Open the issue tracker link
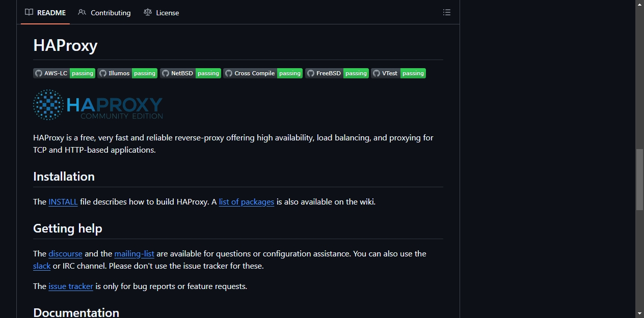The image size is (644, 318). click(x=71, y=286)
